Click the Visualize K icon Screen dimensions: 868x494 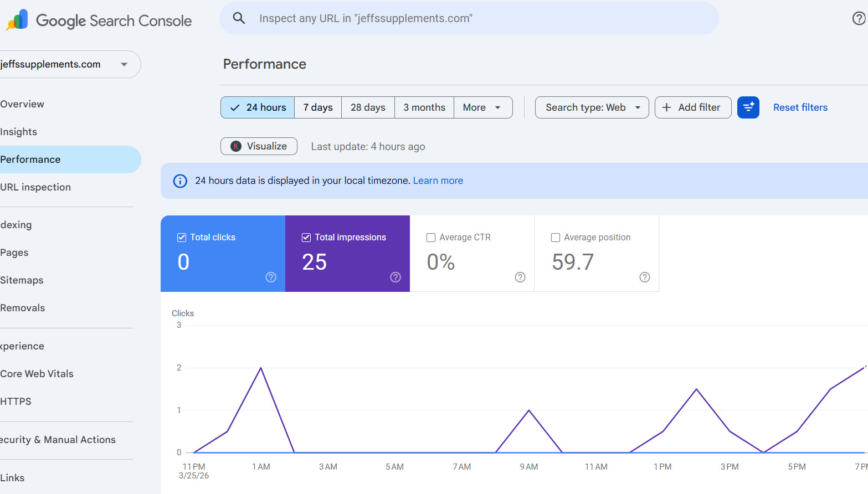(236, 146)
